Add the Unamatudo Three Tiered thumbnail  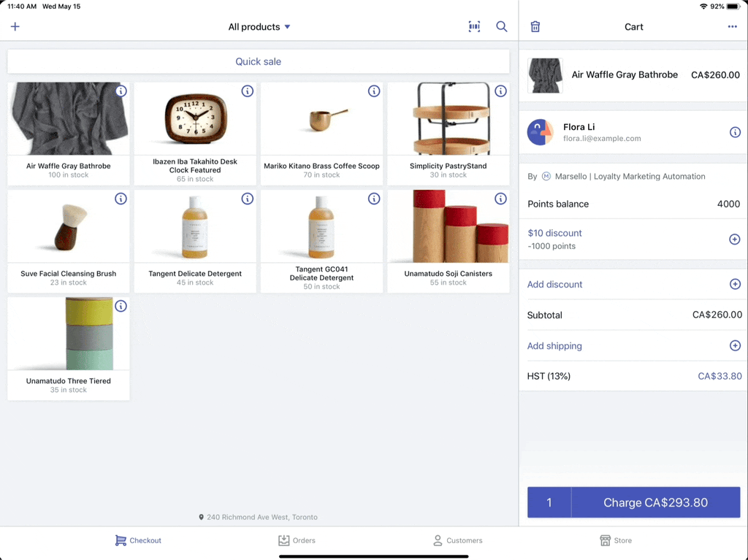coord(68,334)
